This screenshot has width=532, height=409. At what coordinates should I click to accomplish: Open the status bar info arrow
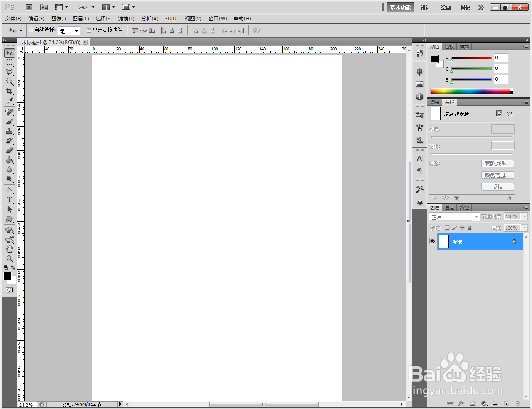click(x=121, y=404)
